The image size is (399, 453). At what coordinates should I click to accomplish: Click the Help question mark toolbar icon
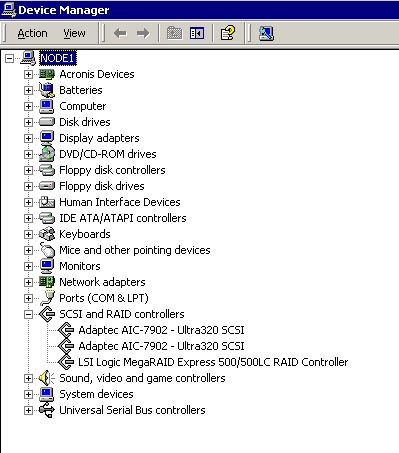click(x=228, y=33)
